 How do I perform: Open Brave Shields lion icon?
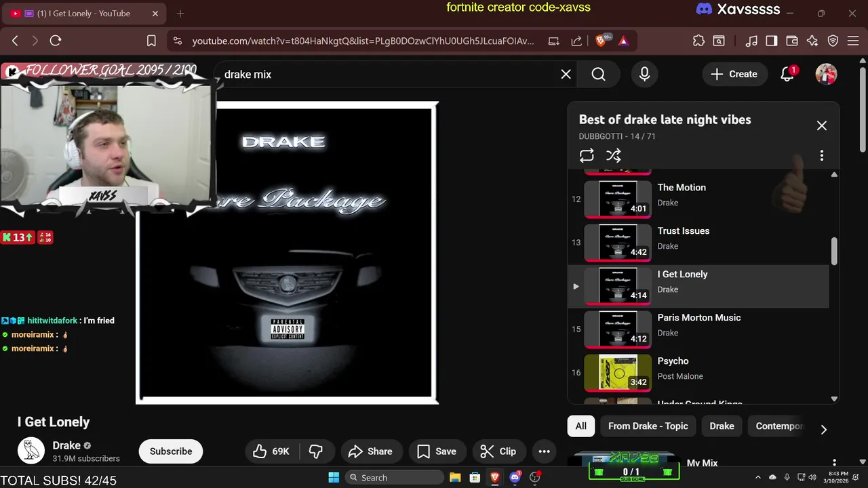[601, 41]
